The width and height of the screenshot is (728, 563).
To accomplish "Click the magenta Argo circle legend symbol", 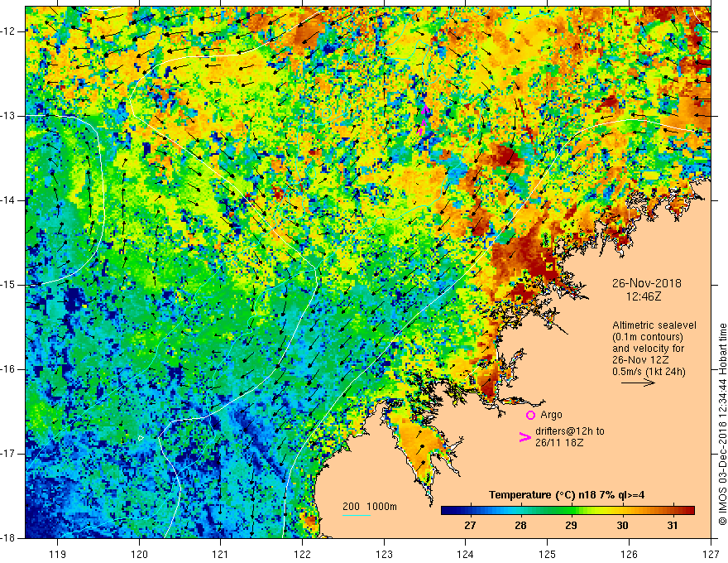I will point(530,415).
